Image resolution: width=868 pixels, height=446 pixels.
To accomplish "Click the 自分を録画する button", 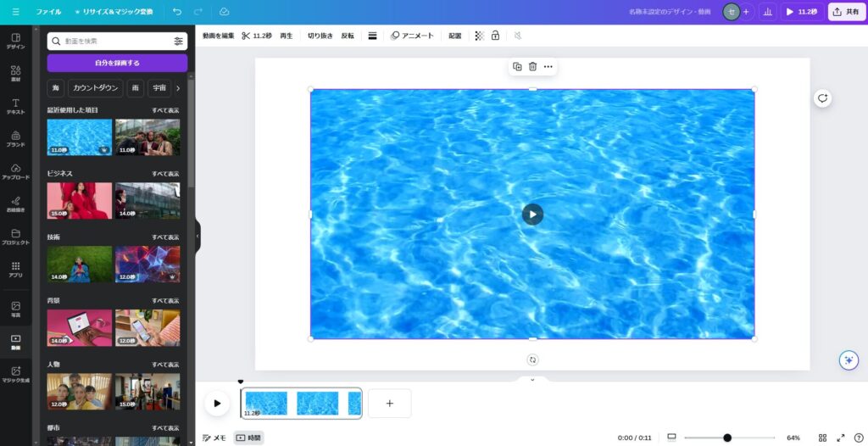I will 117,63.
